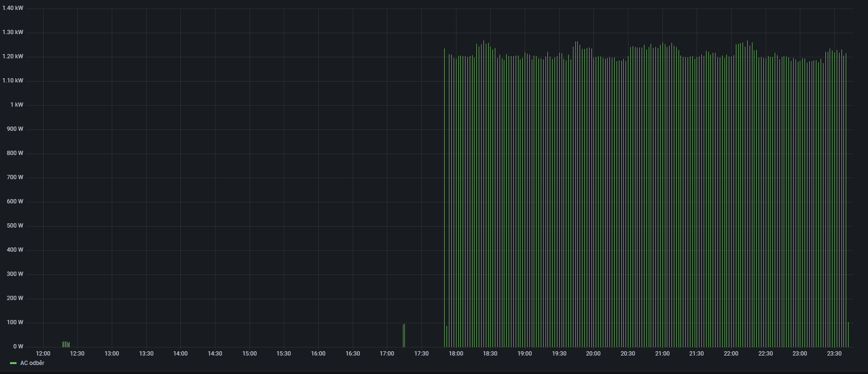Screen dimensions: 868x374
Task: Toggle the AC odběr legend series
Action: click(32, 363)
